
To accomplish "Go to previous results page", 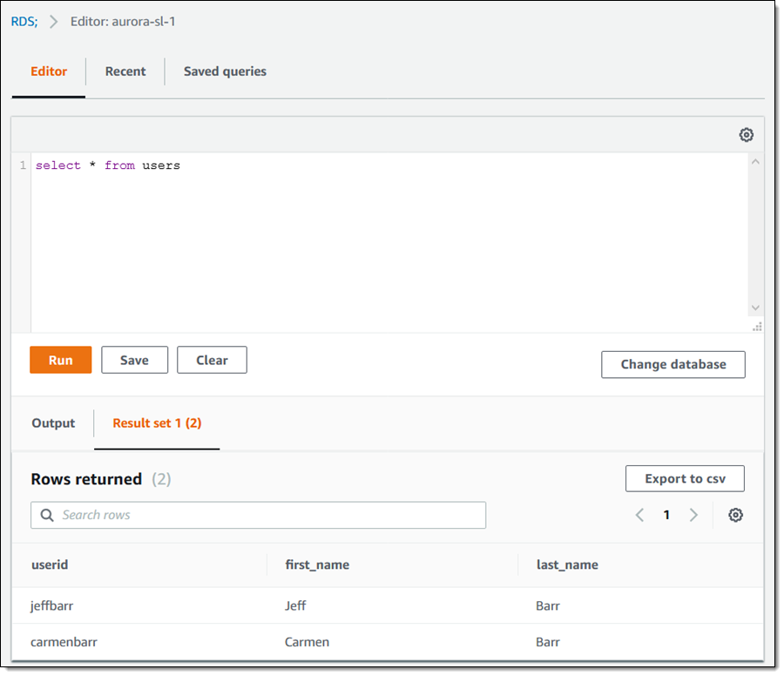I will coord(639,515).
